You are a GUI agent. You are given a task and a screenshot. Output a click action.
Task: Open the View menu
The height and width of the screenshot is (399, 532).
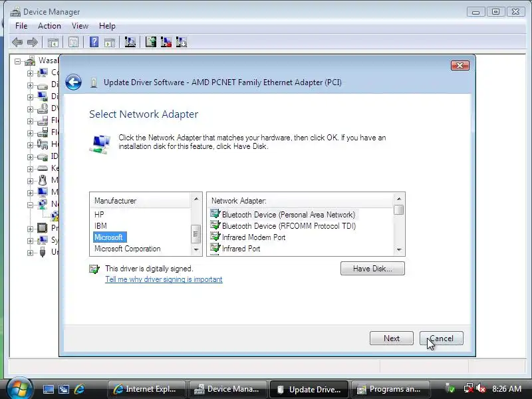80,26
